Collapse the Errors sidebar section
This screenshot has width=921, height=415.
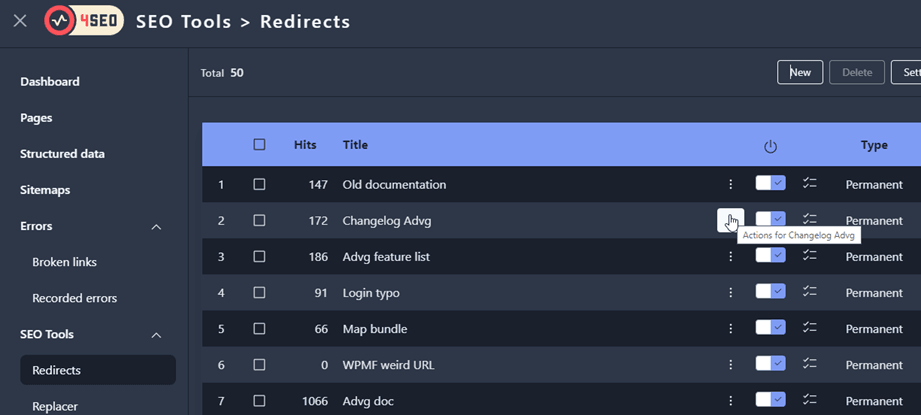(x=156, y=227)
